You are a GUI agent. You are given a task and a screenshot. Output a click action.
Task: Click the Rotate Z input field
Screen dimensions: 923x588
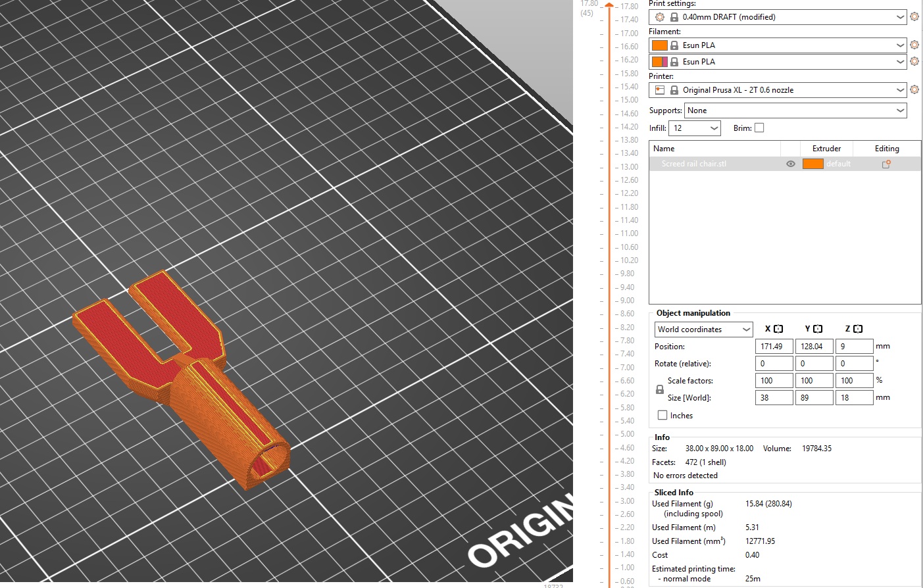(854, 364)
